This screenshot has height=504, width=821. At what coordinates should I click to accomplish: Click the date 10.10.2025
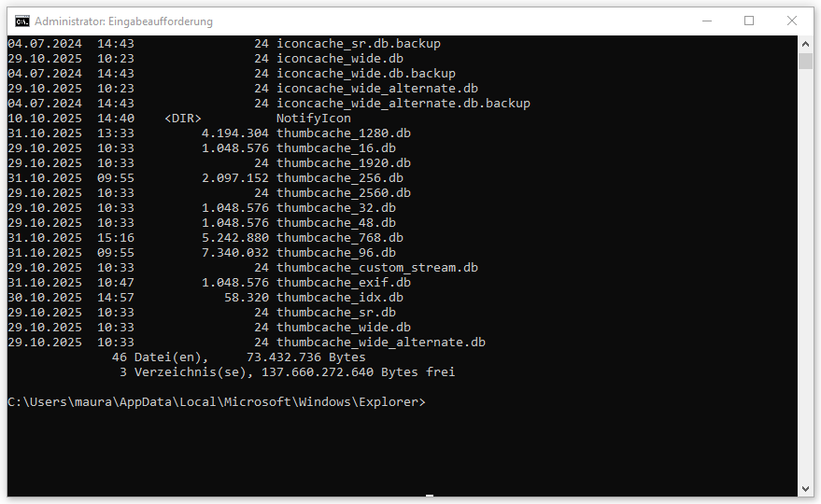(45, 119)
